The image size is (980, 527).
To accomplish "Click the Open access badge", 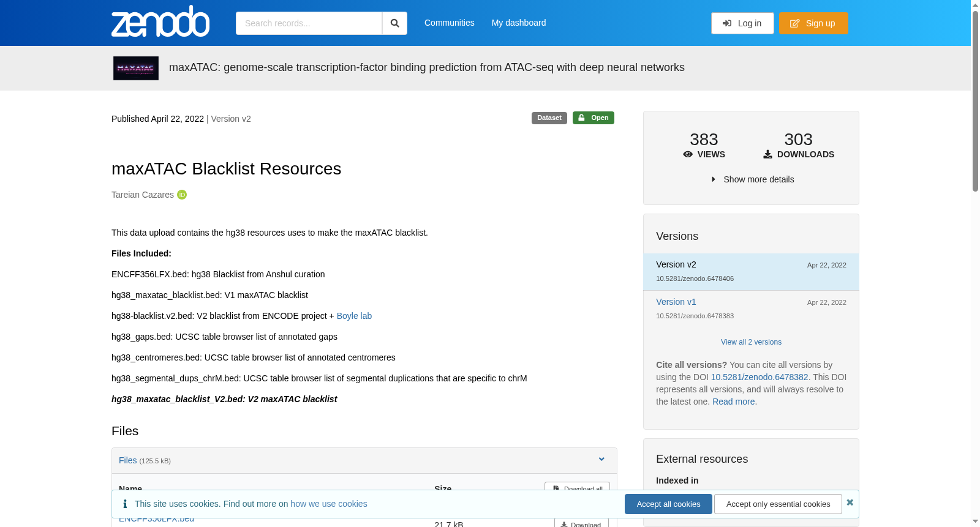I will [594, 118].
